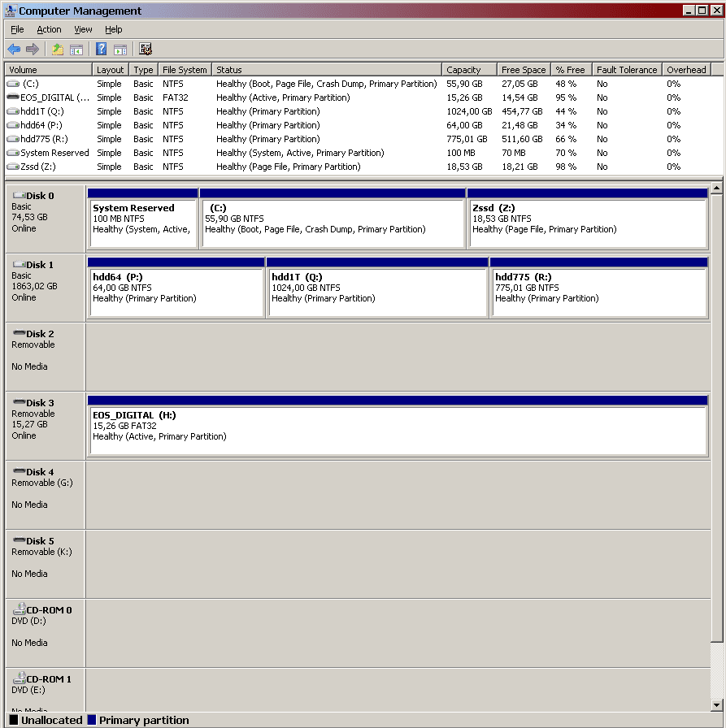This screenshot has height=728, width=726.
Task: Click the blue Back arrow in toolbar
Action: tap(14, 49)
